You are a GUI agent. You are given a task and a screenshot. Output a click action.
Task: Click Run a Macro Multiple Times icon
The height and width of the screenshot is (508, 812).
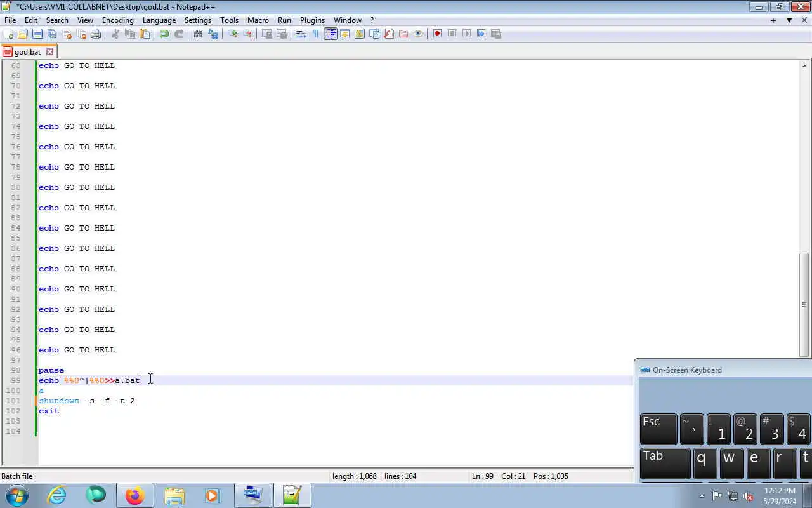click(481, 34)
